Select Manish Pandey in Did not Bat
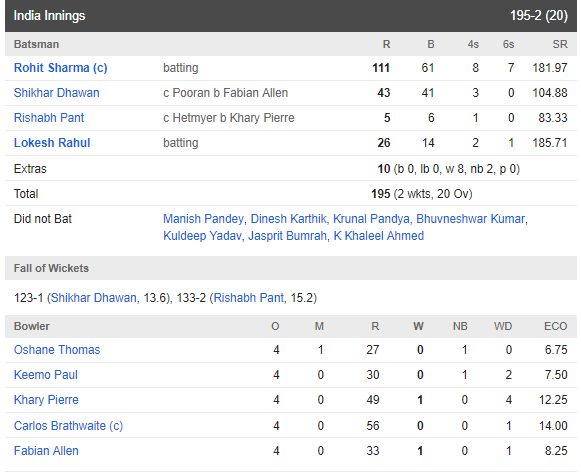This screenshot has width=581, height=472. click(x=203, y=219)
